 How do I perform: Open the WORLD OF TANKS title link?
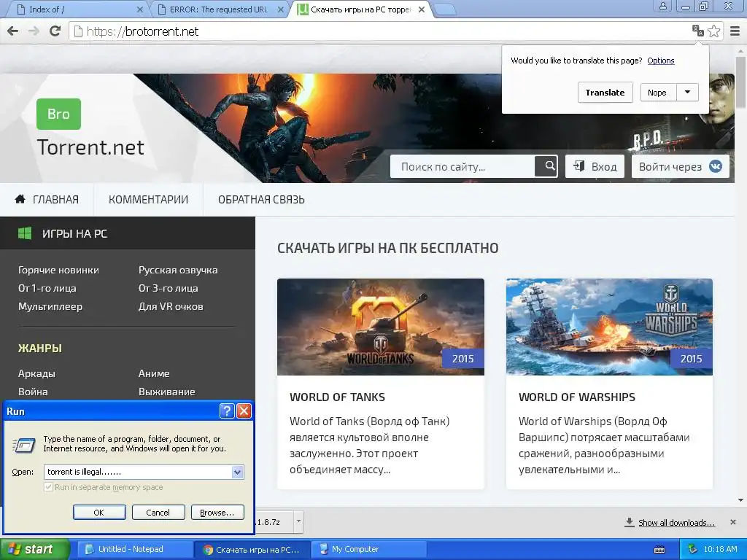337,397
